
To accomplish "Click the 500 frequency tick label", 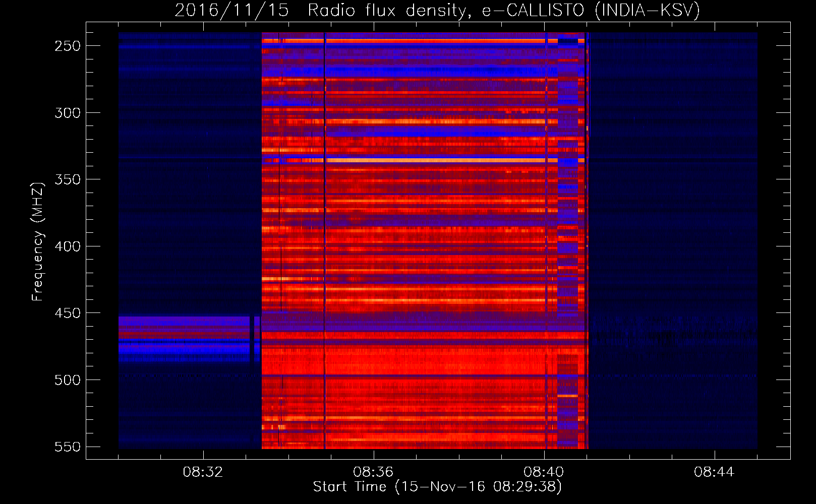I will [68, 380].
